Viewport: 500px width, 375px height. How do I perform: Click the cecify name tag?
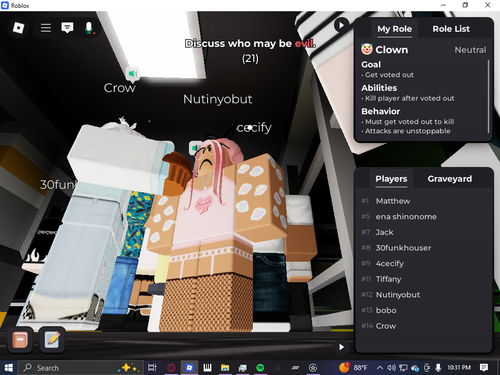tap(254, 128)
